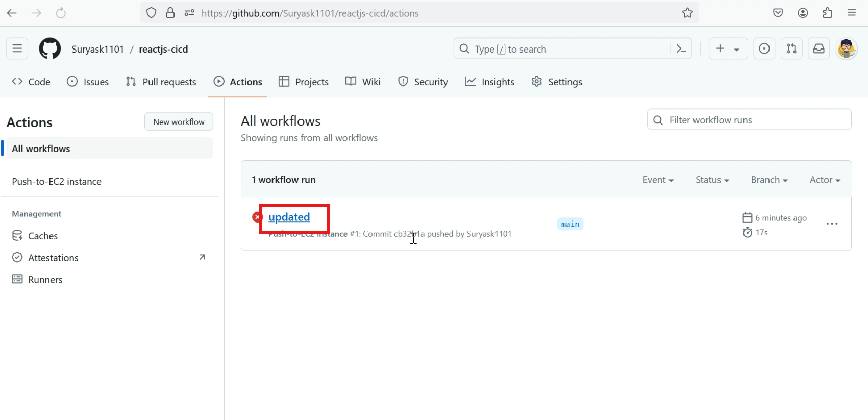868x420 pixels.
Task: Open pull requests icon in header
Action: [x=791, y=49]
